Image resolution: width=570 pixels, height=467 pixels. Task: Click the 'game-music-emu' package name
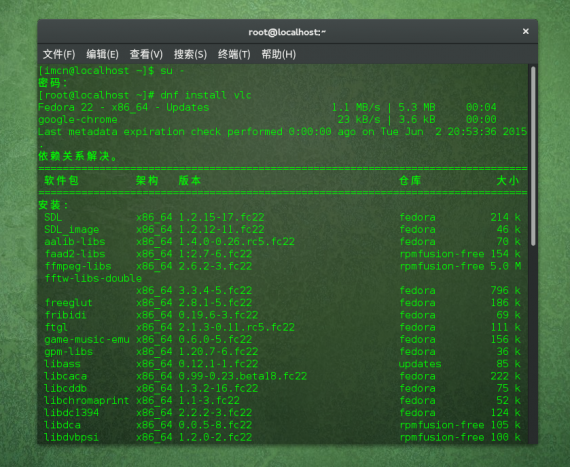coord(87,339)
